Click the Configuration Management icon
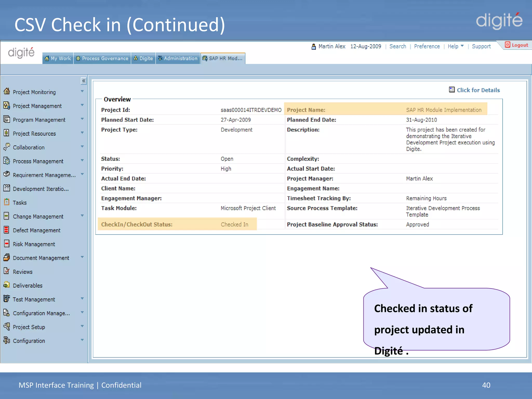Viewport: 532px width, 399px height. click(7, 312)
